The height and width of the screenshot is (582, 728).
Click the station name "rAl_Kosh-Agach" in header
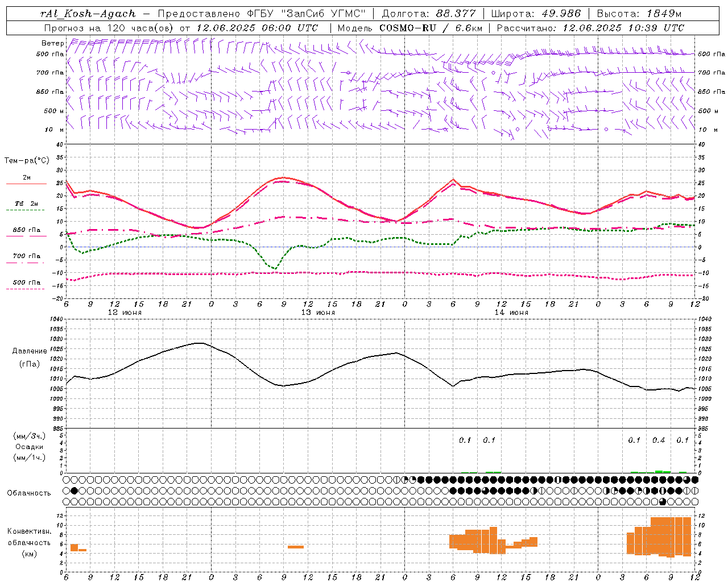[88, 14]
